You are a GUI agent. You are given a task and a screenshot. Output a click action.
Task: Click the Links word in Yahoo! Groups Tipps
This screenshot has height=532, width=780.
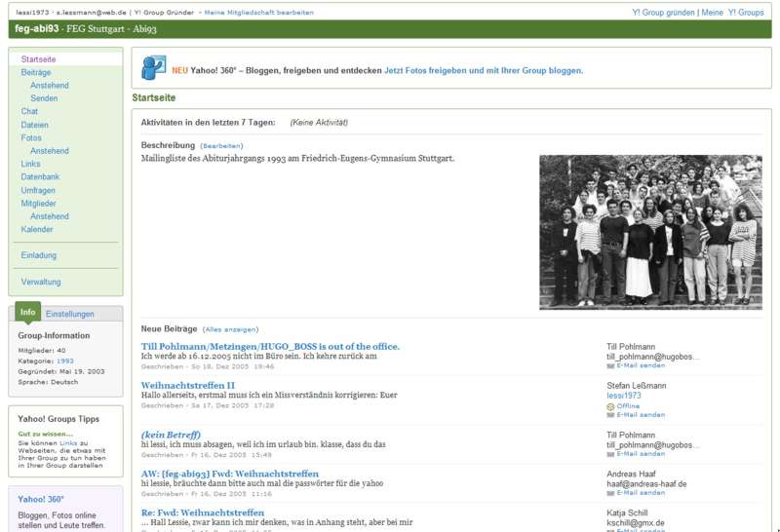point(68,443)
